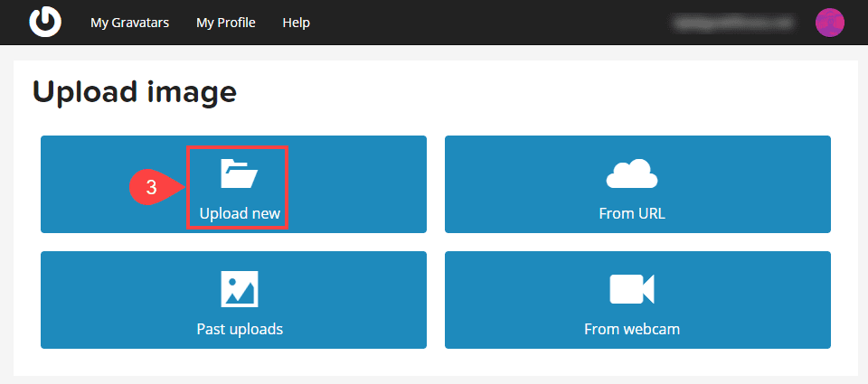The width and height of the screenshot is (868, 384).
Task: Click the picture icon for past uploads
Action: 240,288
